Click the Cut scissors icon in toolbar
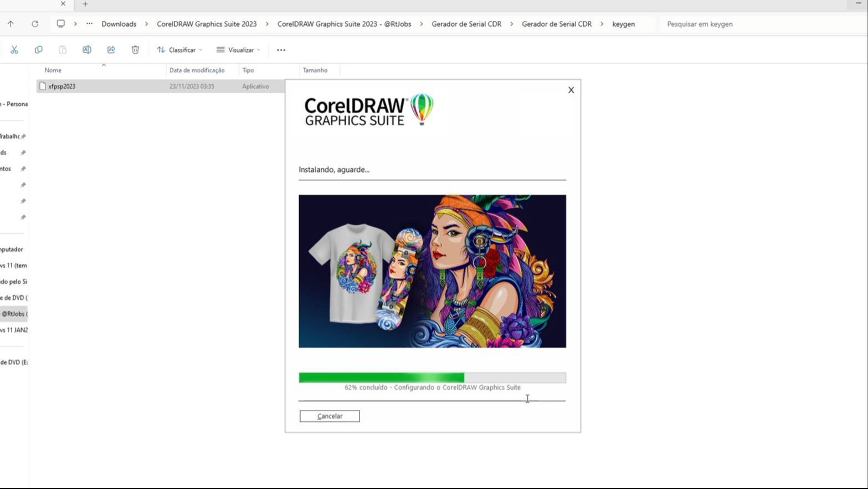This screenshot has width=868, height=489. coord(14,50)
